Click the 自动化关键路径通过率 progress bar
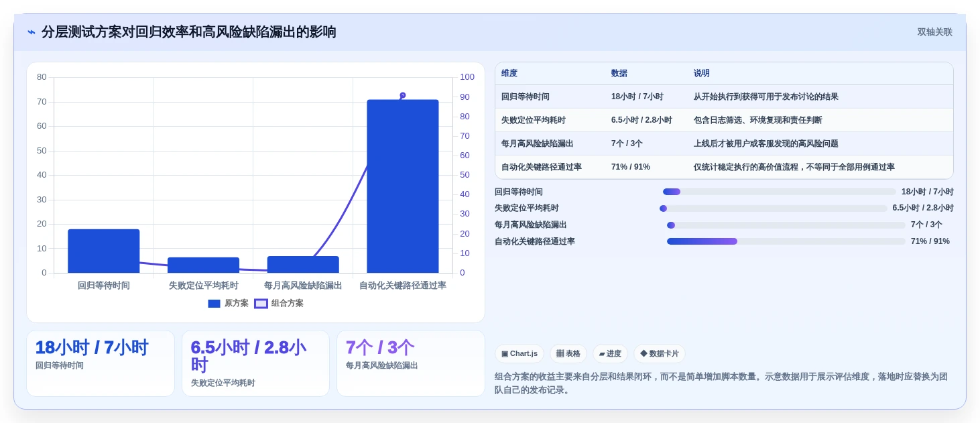 pyautogui.click(x=786, y=241)
